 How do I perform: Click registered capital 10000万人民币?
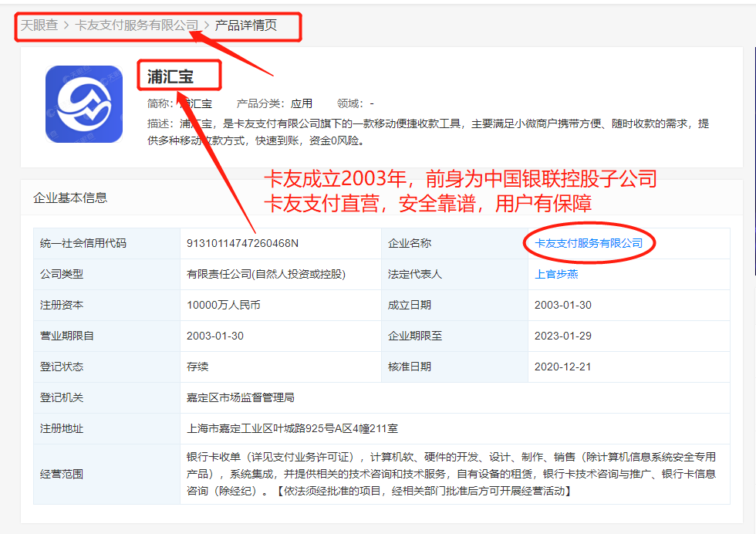click(224, 305)
